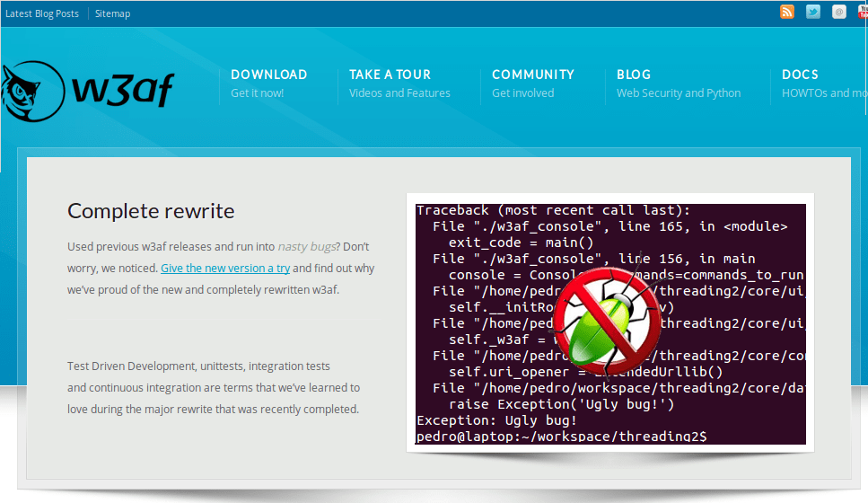Click the email at-sign icon
Viewport: 868px width, 503px height.
click(839, 12)
